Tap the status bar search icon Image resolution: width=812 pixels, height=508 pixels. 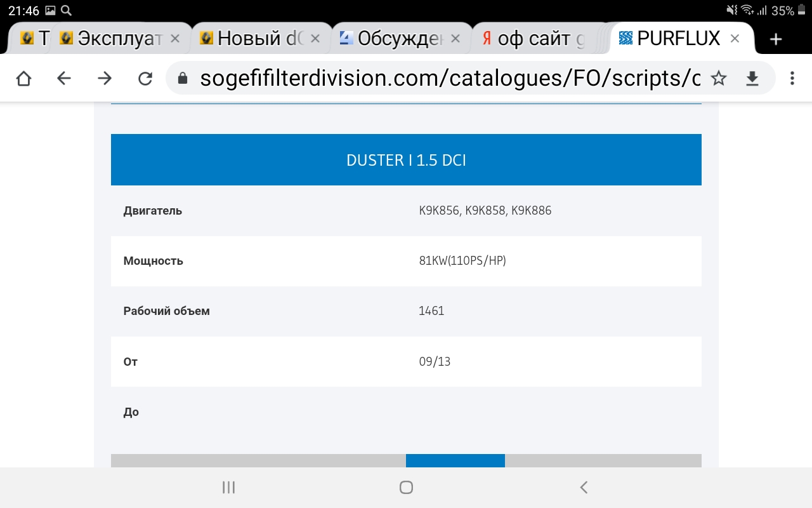coord(66,11)
